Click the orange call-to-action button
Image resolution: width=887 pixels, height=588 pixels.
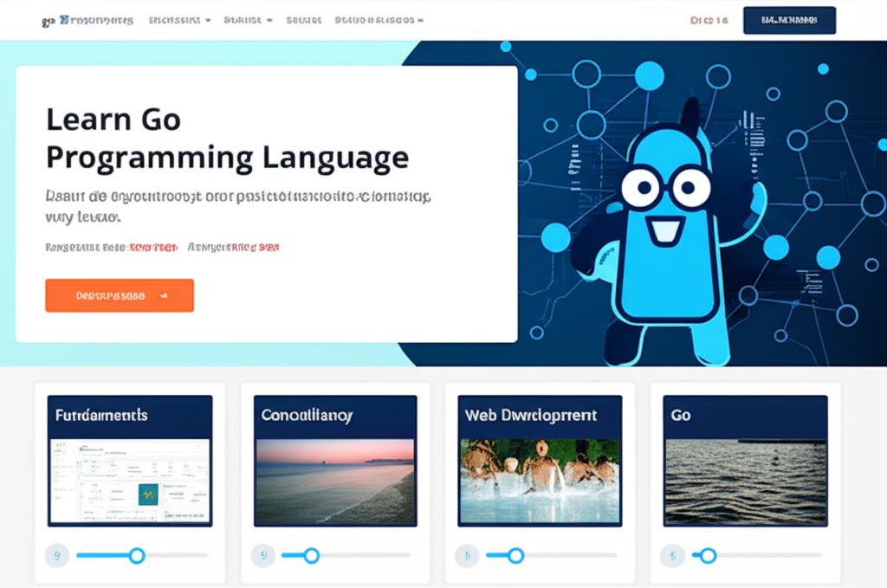click(119, 294)
